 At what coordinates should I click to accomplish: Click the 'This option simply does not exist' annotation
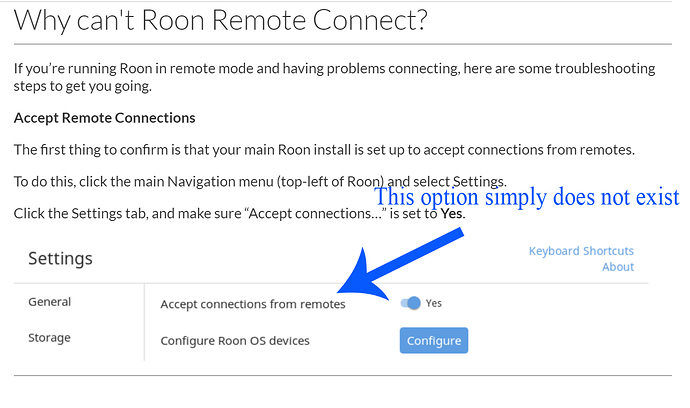pos(527,197)
